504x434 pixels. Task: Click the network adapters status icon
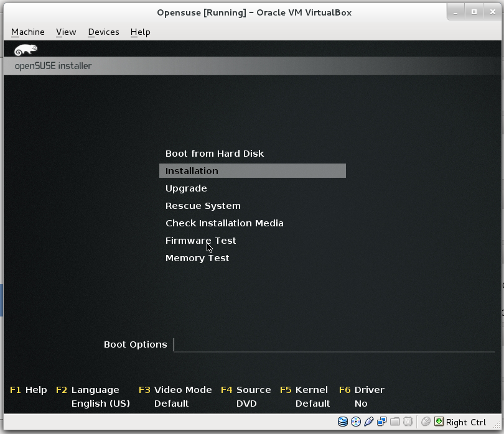pyautogui.click(x=381, y=422)
